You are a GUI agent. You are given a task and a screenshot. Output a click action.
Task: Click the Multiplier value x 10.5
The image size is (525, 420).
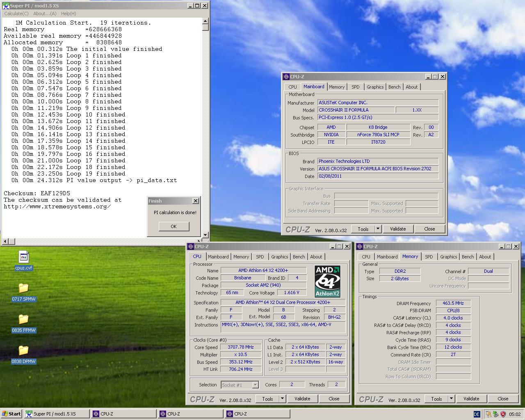click(241, 354)
